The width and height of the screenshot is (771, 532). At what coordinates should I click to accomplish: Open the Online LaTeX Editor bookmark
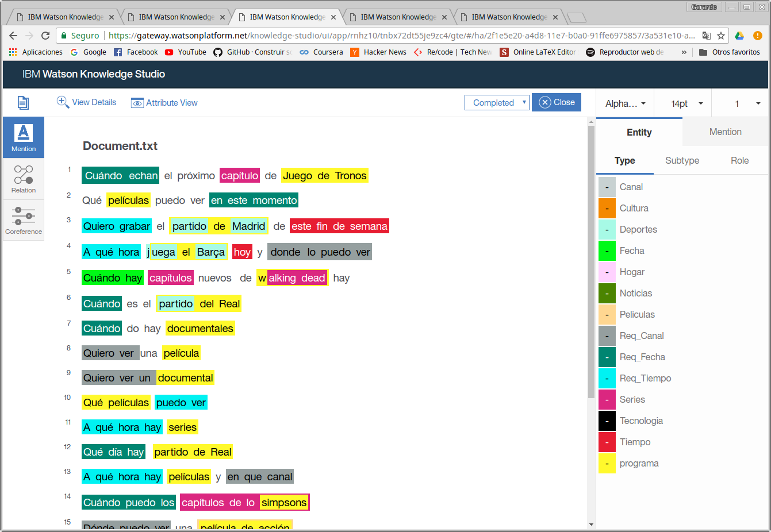pyautogui.click(x=538, y=52)
